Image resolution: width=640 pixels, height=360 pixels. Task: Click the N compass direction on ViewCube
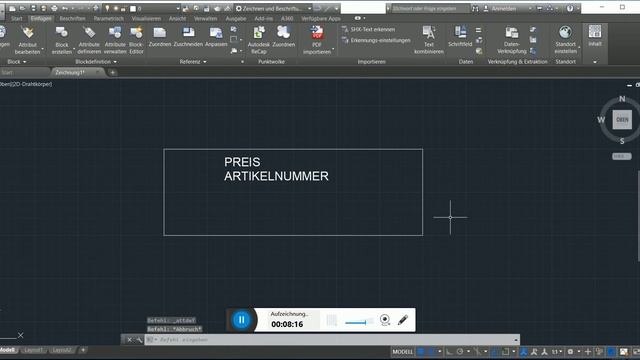622,98
